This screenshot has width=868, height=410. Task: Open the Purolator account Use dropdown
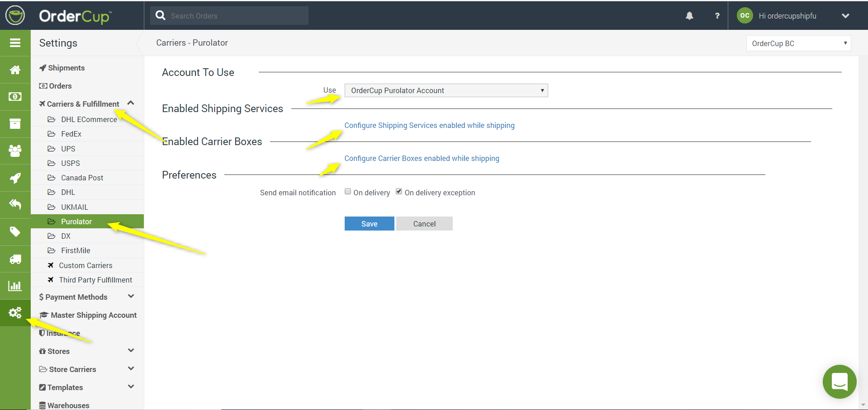click(x=446, y=90)
